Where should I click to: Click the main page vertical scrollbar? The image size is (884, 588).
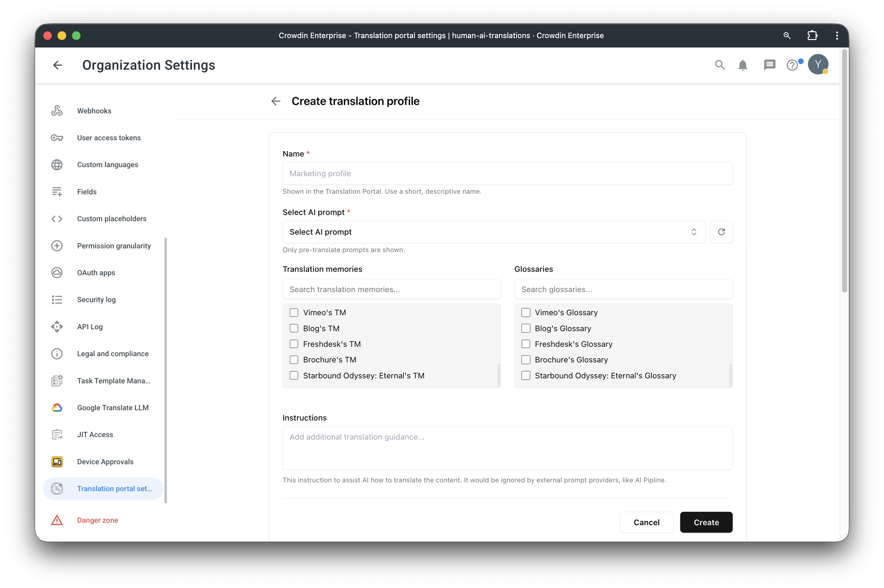844,171
